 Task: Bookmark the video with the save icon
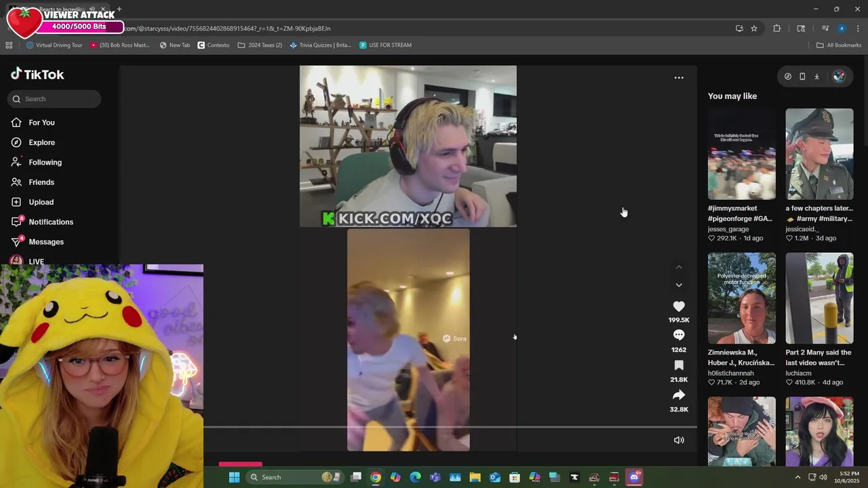click(679, 365)
